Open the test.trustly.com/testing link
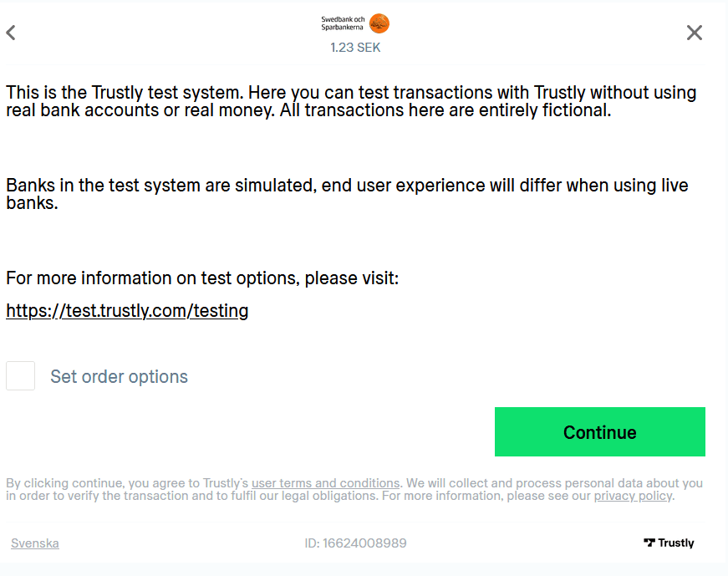 [x=127, y=311]
